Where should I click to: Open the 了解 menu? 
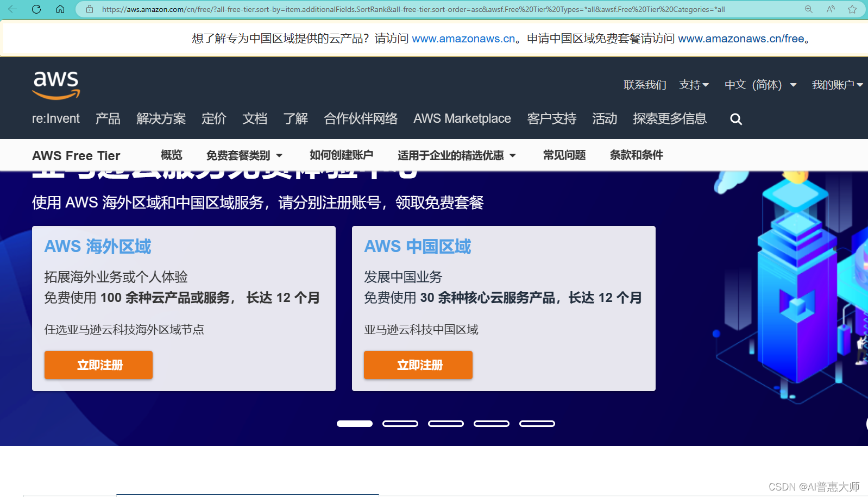coord(295,118)
